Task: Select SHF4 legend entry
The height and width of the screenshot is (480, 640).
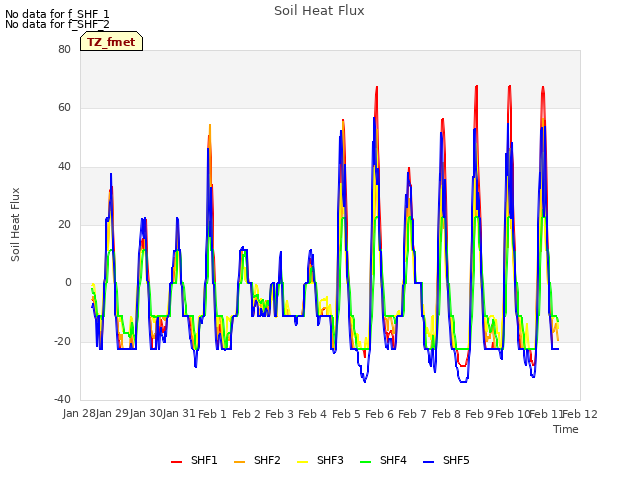Action: pyautogui.click(x=383, y=460)
